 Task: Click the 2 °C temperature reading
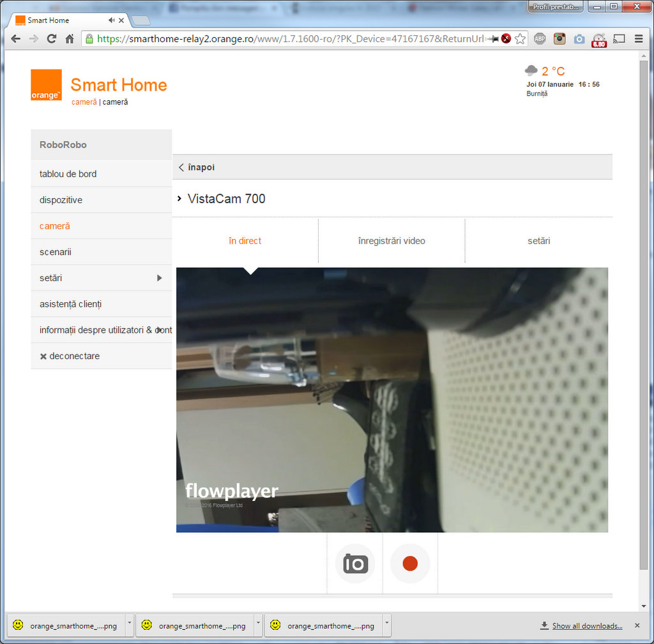[553, 72]
